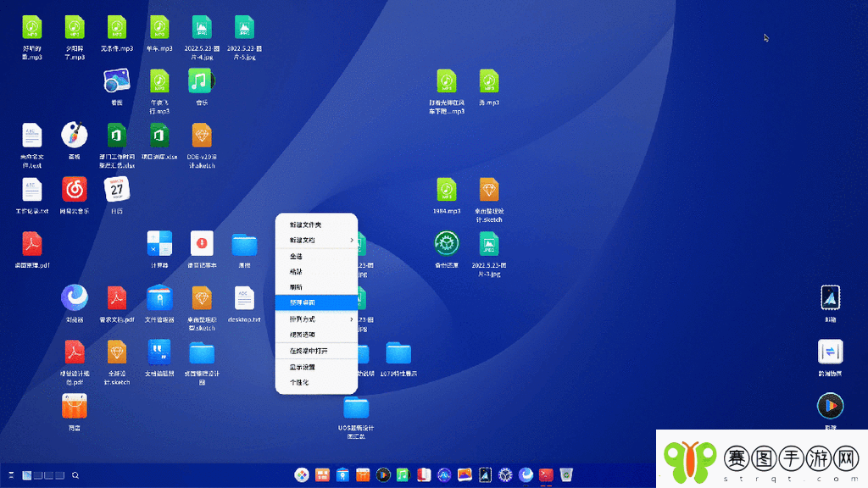This screenshot has width=868, height=488.
Task: Open the 备份还原 backup restore gear icon
Action: click(x=446, y=244)
